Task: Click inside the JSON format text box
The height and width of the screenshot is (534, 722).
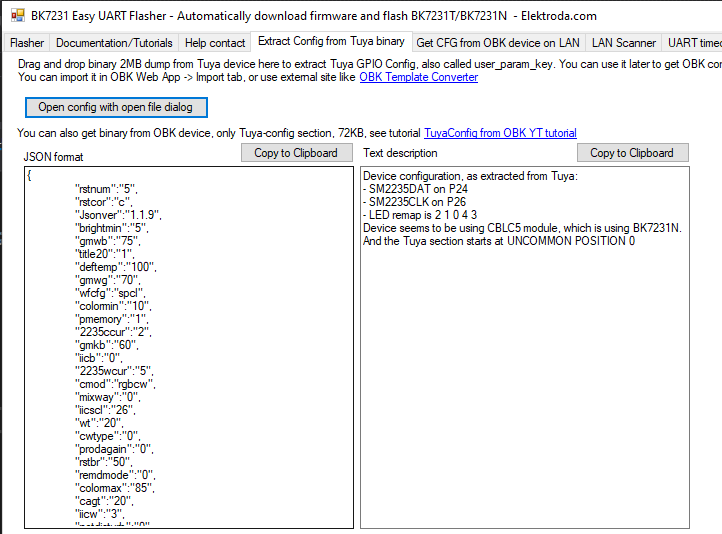Action: [x=189, y=348]
